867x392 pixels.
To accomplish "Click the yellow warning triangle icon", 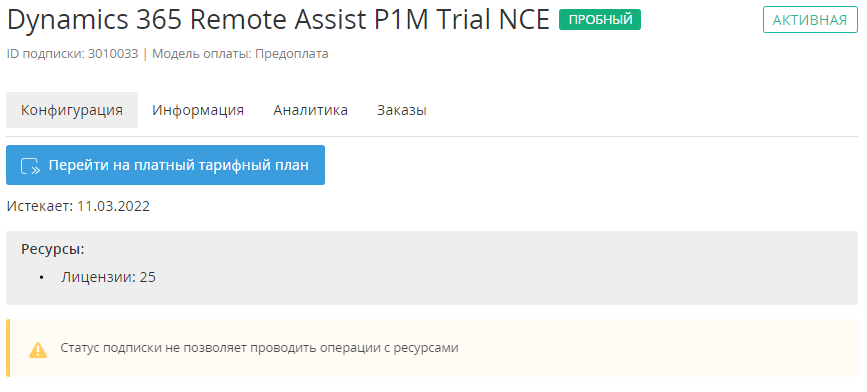I will [38, 349].
